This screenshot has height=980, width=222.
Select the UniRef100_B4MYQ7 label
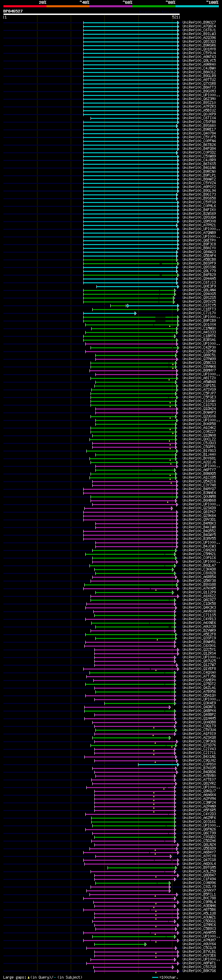click(199, 489)
